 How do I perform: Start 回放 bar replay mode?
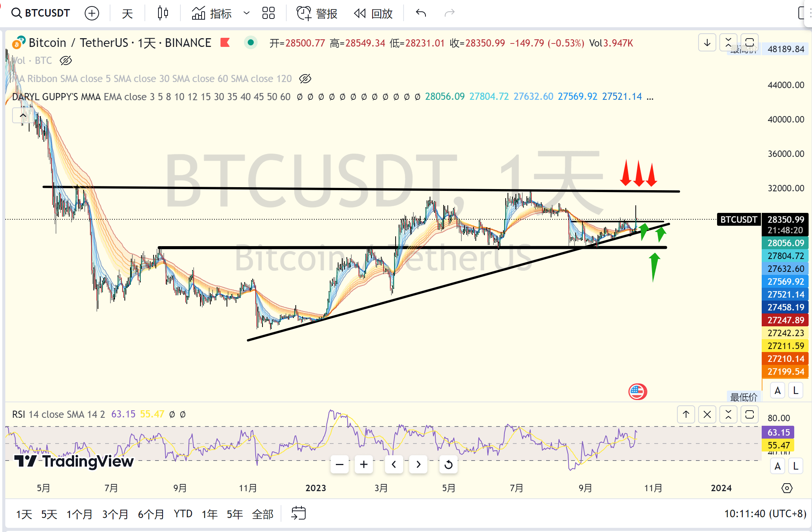click(374, 13)
